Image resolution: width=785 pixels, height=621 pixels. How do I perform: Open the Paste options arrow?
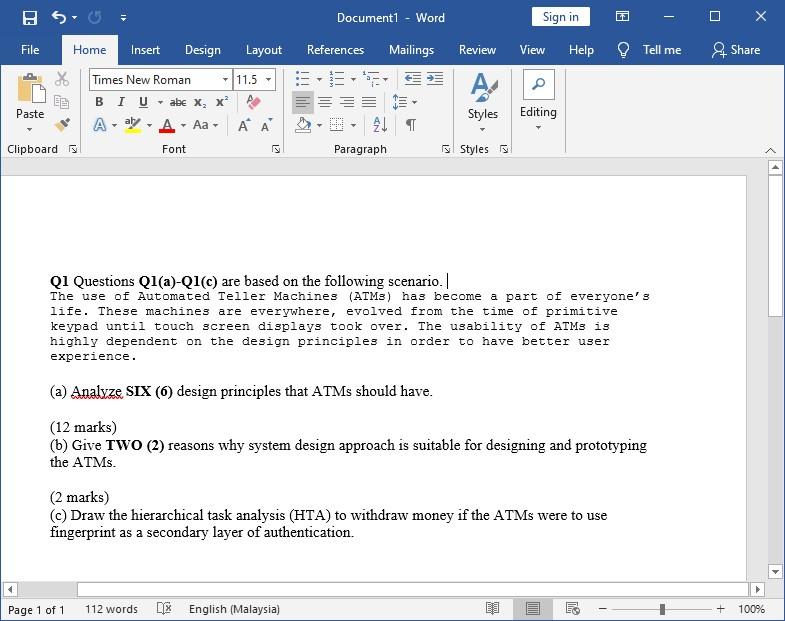click(30, 129)
